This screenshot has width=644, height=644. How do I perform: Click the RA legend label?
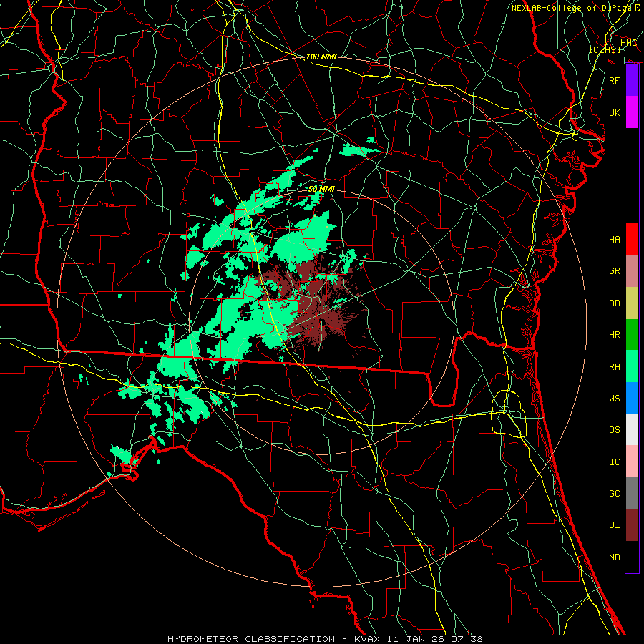click(615, 367)
